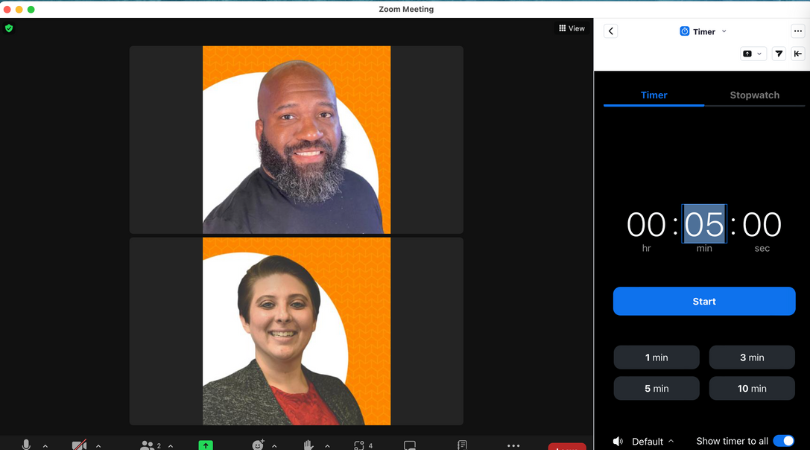This screenshot has height=450, width=810.
Task: Toggle the Show timer to all switch
Action: [783, 441]
